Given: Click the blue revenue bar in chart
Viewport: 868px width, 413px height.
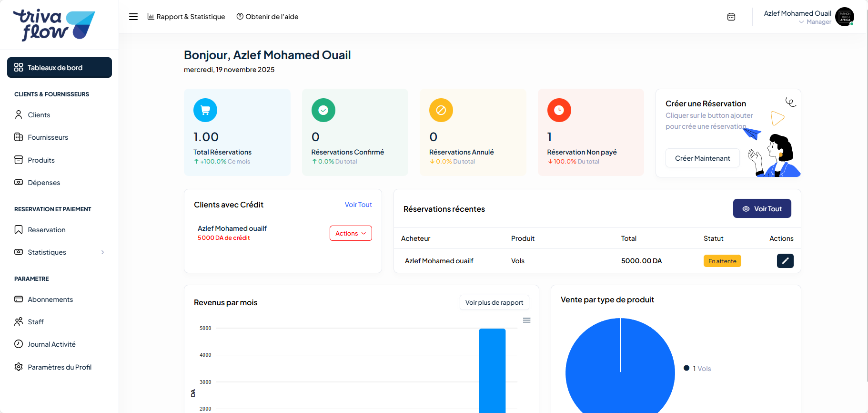Looking at the screenshot, I should click(x=492, y=372).
